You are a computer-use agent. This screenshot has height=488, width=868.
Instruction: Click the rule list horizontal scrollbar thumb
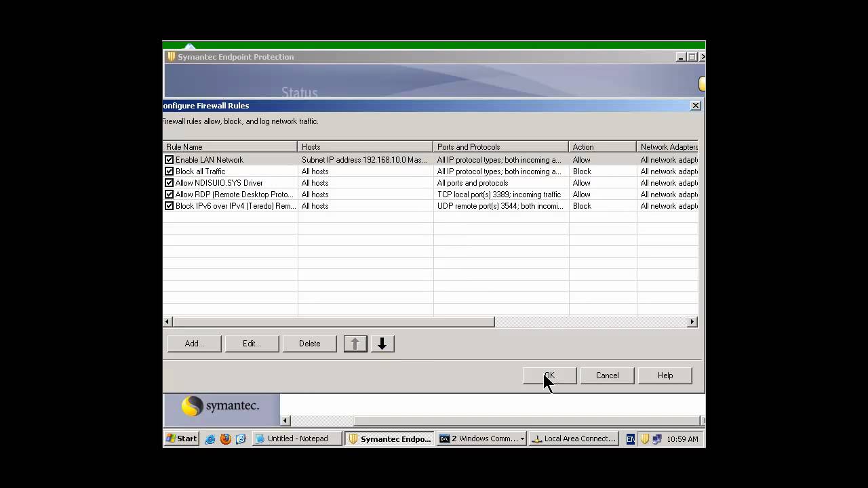point(334,322)
